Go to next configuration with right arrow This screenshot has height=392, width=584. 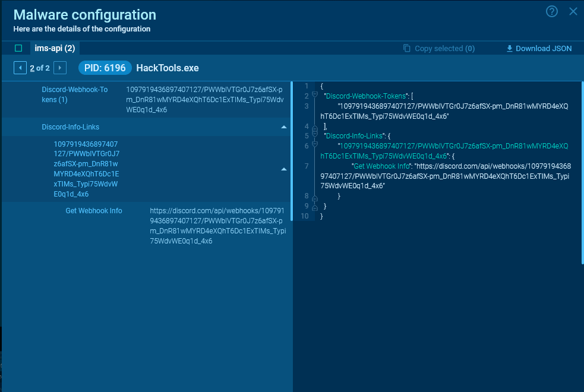point(60,68)
